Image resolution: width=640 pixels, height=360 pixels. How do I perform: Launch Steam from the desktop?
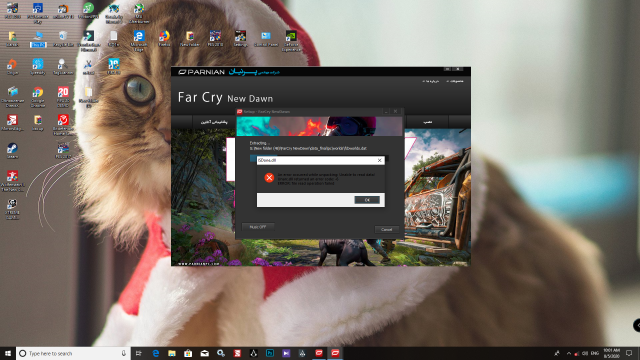[x=12, y=151]
